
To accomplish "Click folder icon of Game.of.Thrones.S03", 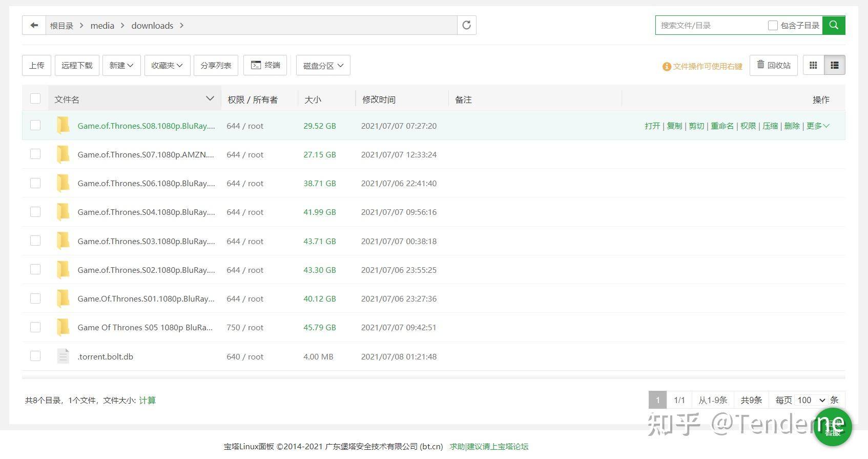I will 63,241.
